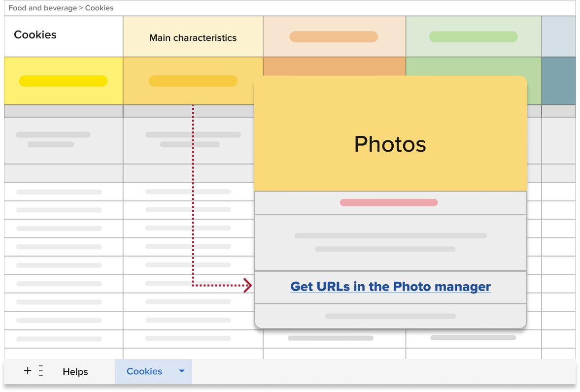The image size is (580, 392).
Task: Select the Photos header card
Action: point(390,144)
